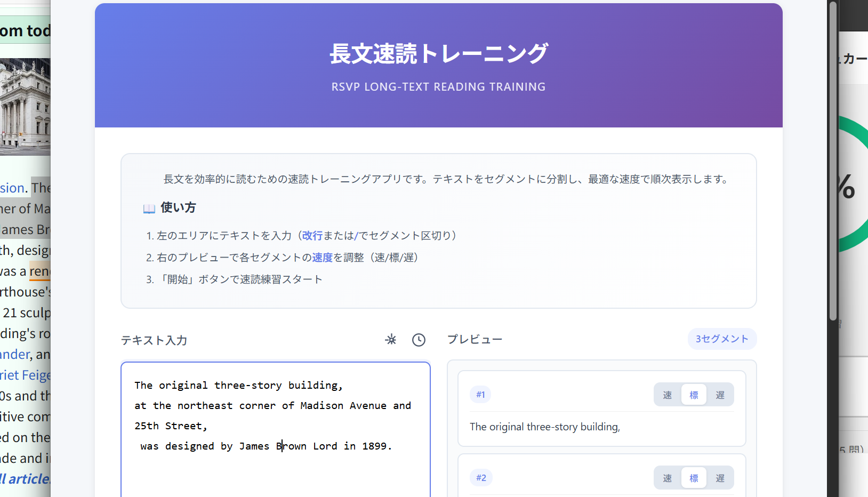Click the 3セグメント badge in the preview header

tap(722, 339)
